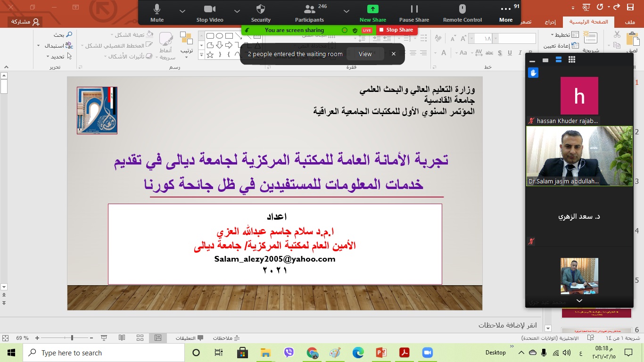Image resolution: width=644 pixels, height=362 pixels.
Task: Toggle text shadow formatting
Action: tap(500, 53)
